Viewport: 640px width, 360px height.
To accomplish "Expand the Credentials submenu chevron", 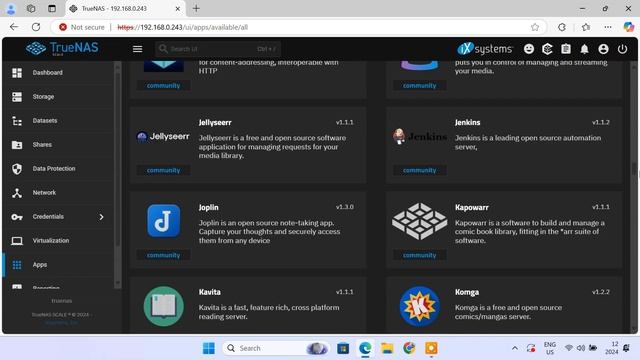I will (101, 217).
